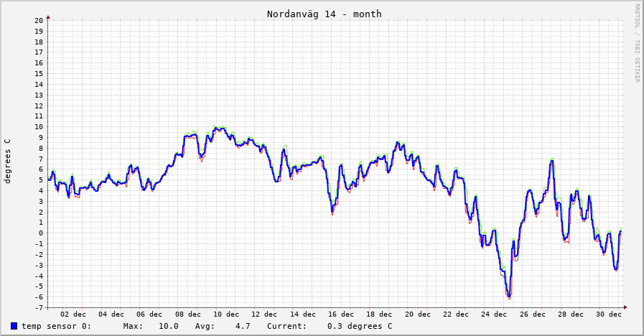Select the 30 dec date label
Screen dimensions: 644x336
[x=609, y=314]
